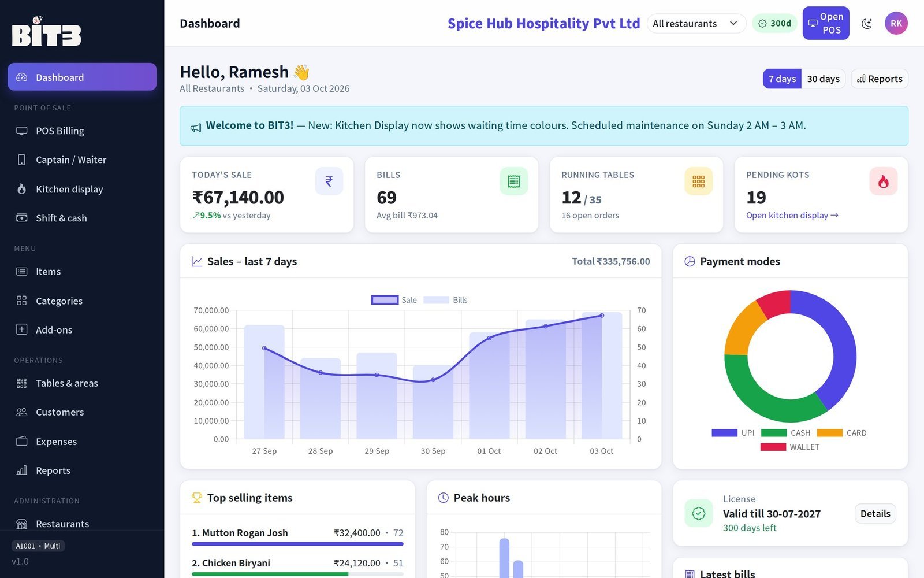Click the license Details button
Screen dimensions: 924x578
tap(875, 513)
